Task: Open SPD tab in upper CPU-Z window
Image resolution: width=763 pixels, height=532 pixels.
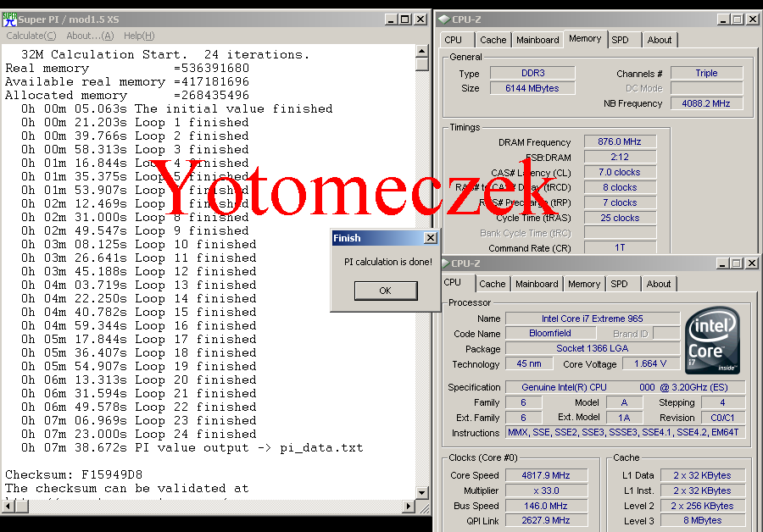Action: [620, 40]
